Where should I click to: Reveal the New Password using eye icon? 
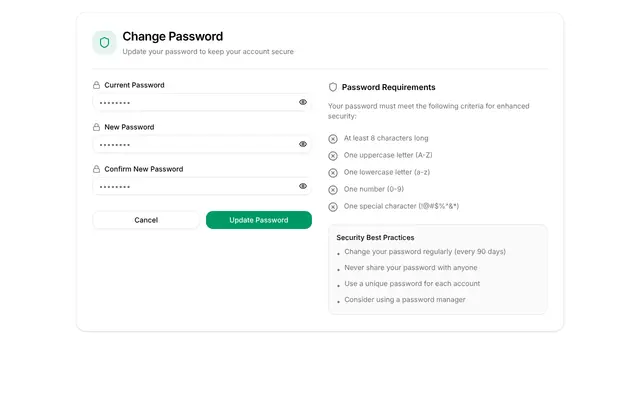[303, 144]
